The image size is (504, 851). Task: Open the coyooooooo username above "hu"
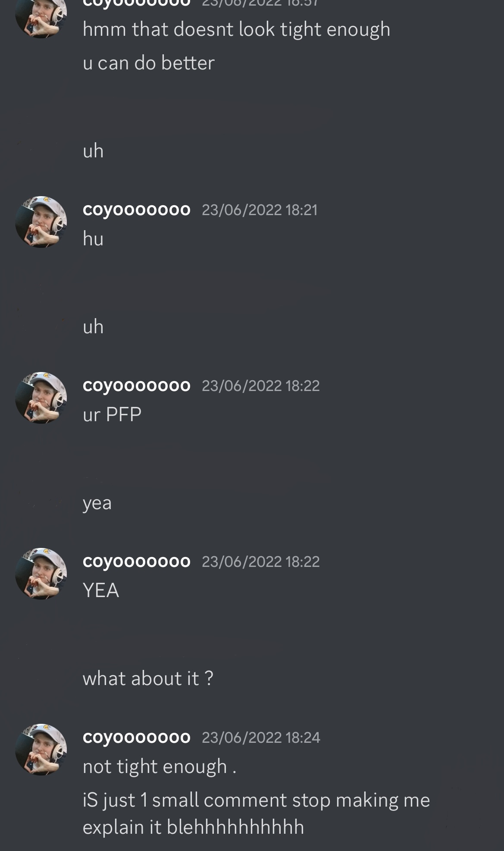pyautogui.click(x=136, y=210)
